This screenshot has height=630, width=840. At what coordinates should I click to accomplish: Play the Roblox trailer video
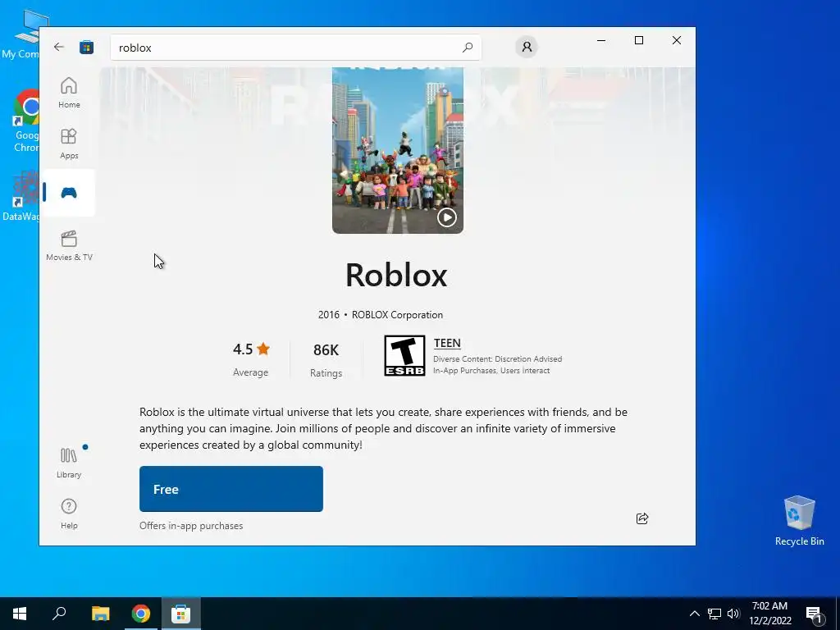[x=447, y=217]
